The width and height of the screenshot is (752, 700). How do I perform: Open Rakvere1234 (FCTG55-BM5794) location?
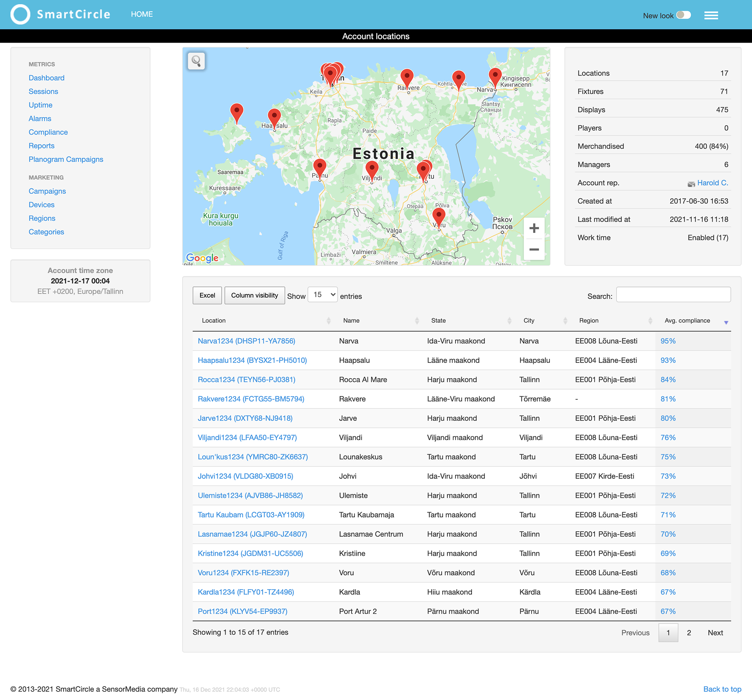point(251,399)
